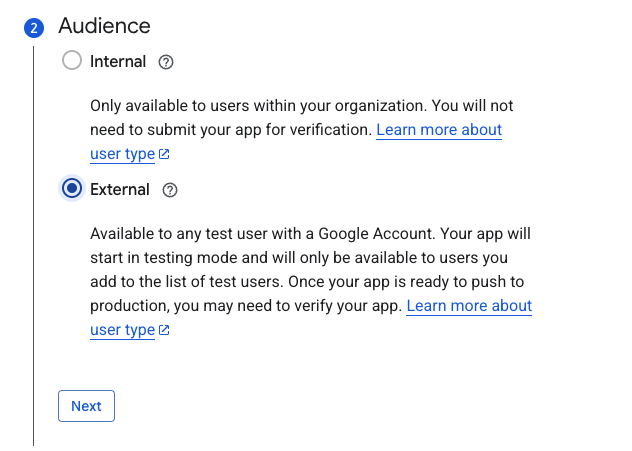
Task: Click the step 2 number badge
Action: [x=34, y=28]
